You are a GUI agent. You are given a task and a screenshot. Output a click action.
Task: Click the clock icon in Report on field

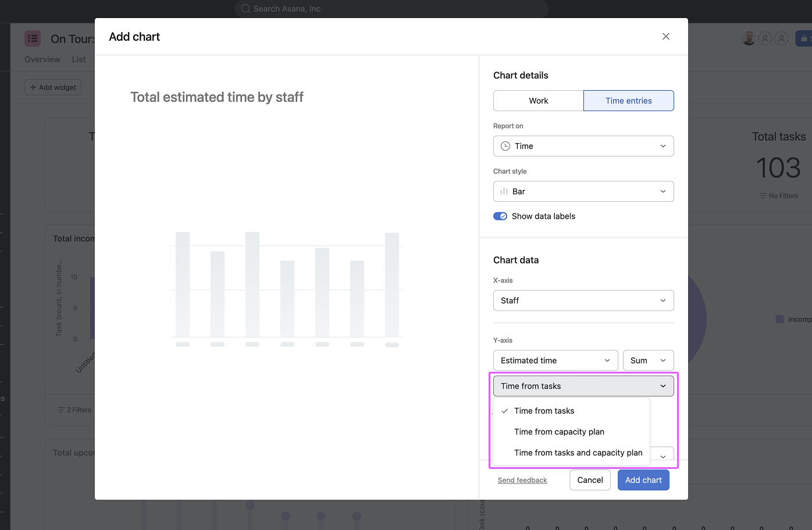(x=505, y=146)
